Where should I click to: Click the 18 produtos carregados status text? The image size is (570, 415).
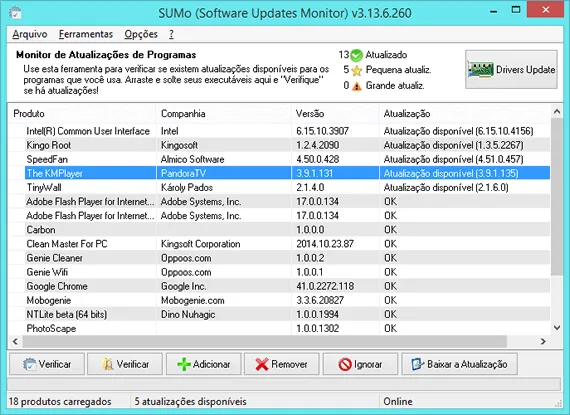[x=60, y=402]
